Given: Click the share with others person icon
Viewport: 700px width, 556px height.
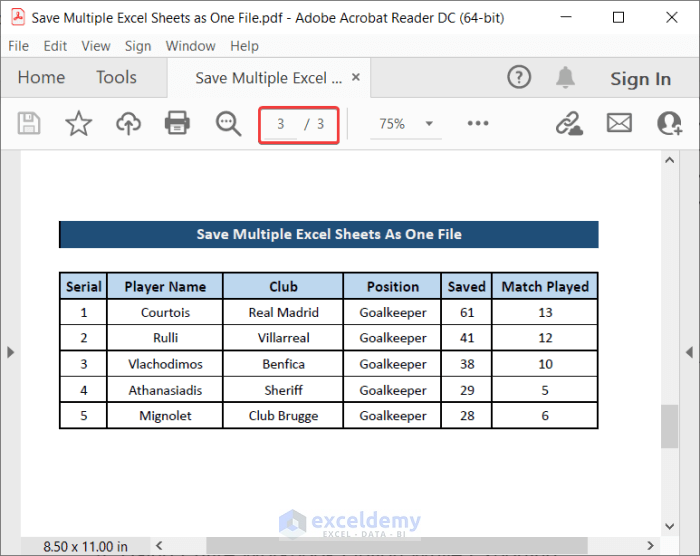Looking at the screenshot, I should (x=669, y=123).
